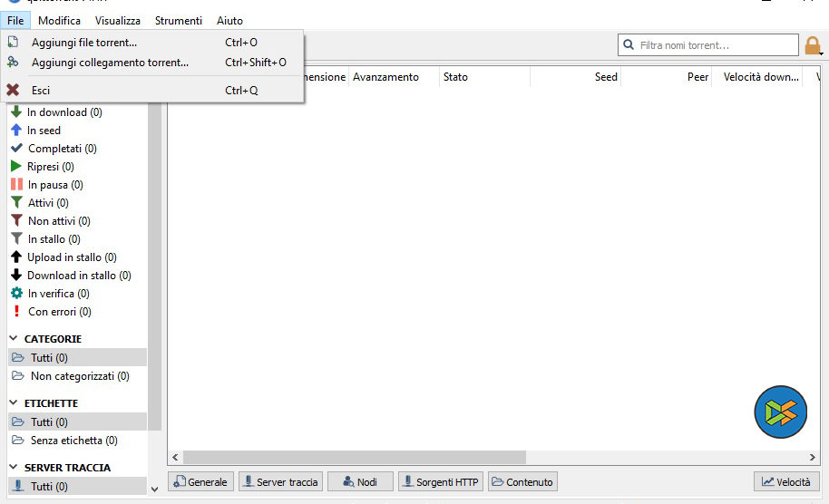This screenshot has width=829, height=504.
Task: Filter by Completati (0)
Action: pyautogui.click(x=62, y=149)
